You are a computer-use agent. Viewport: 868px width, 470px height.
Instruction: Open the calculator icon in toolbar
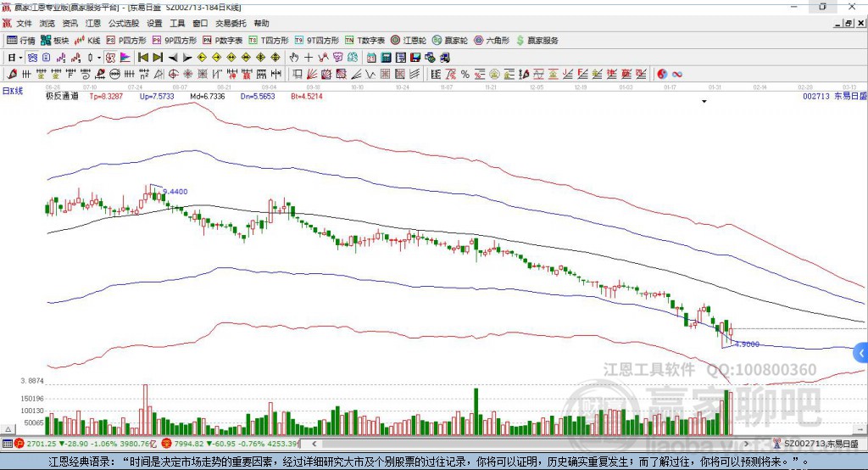(x=386, y=58)
